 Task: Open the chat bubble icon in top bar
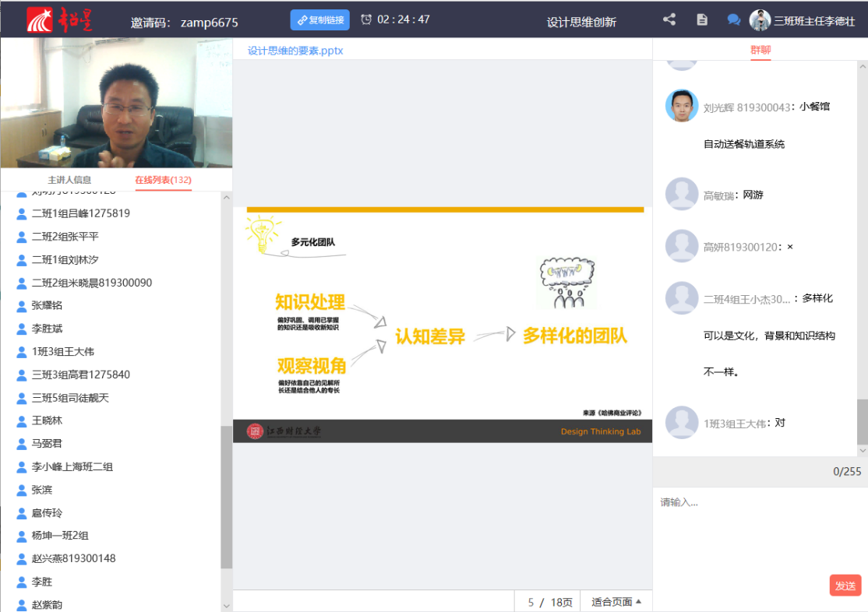733,19
